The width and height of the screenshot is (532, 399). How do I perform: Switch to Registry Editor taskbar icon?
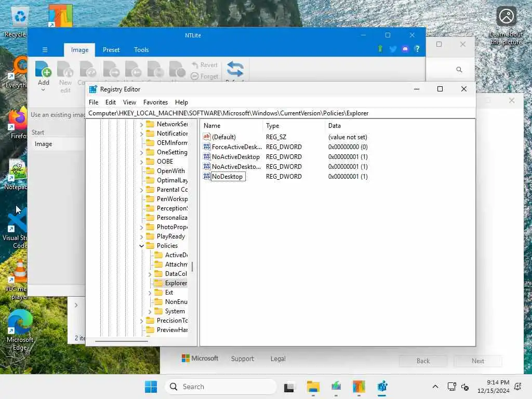pos(382,387)
